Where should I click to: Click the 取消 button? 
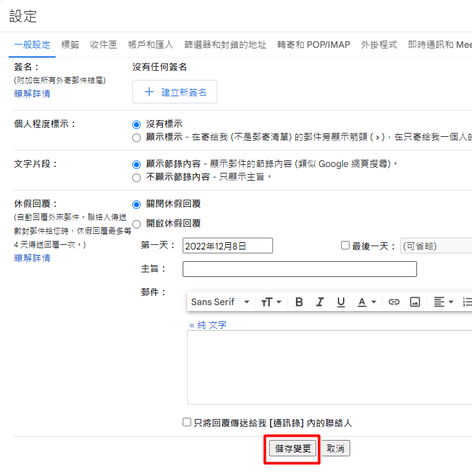coord(336,449)
